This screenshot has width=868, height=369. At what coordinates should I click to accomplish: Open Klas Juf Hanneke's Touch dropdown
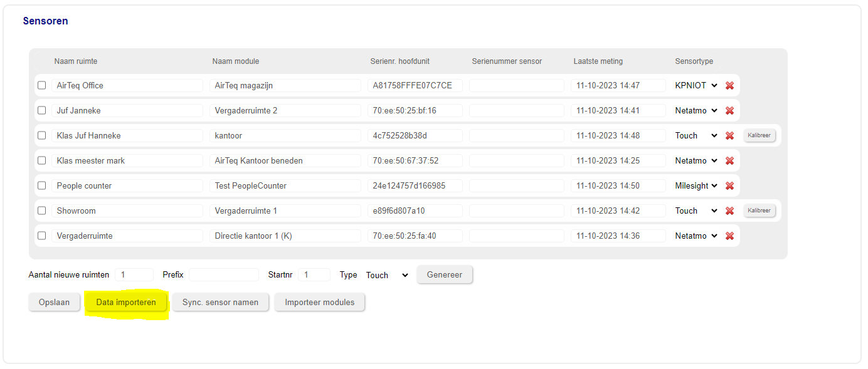[696, 135]
